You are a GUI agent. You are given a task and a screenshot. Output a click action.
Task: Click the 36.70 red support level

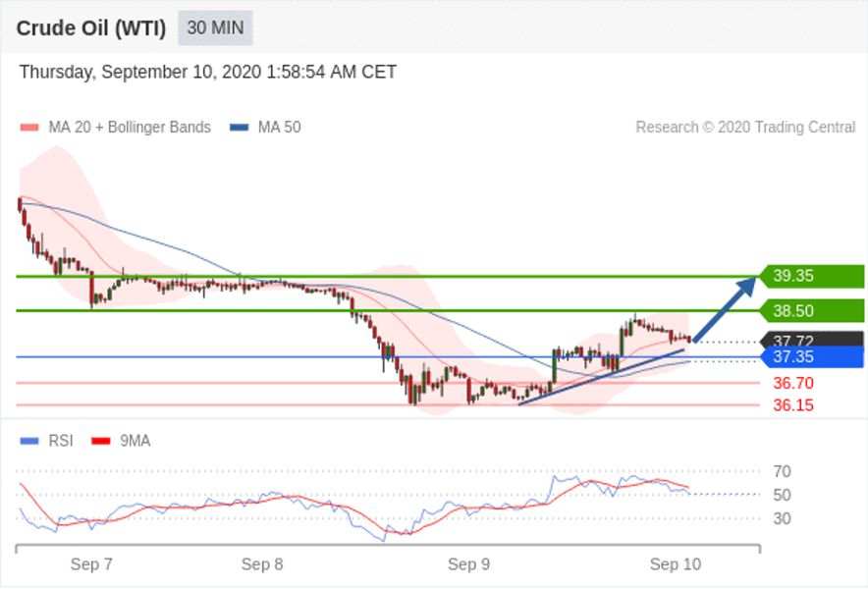[x=793, y=383]
